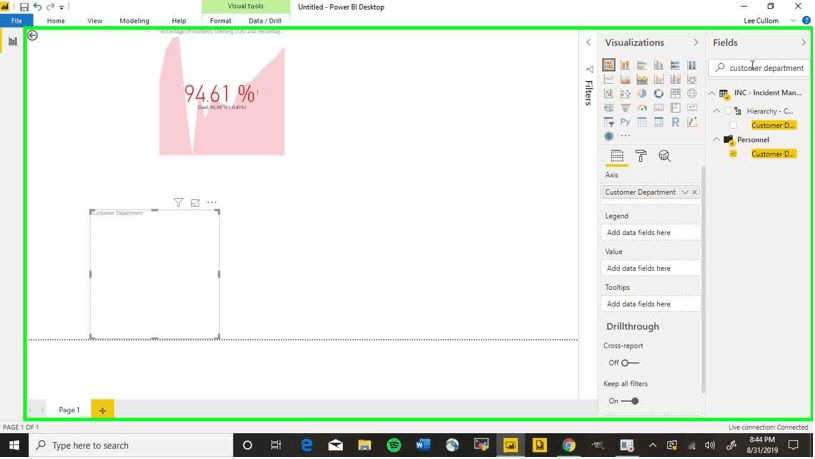The width and height of the screenshot is (815, 459).
Task: Open the Modeling ribbon tab
Action: click(134, 20)
